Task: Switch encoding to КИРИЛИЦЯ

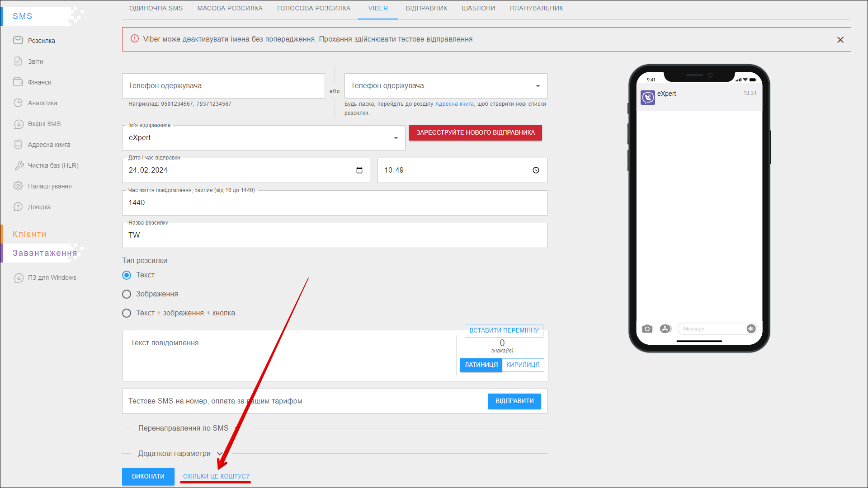Action: (x=523, y=365)
